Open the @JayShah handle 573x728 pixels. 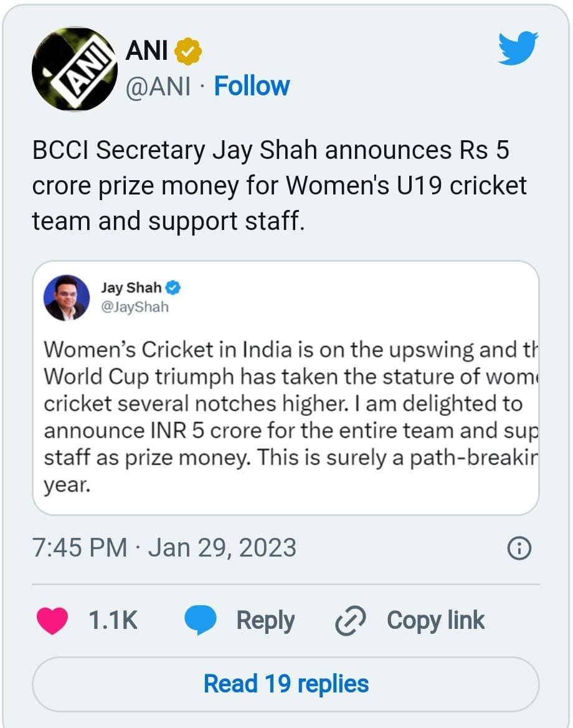point(135,307)
